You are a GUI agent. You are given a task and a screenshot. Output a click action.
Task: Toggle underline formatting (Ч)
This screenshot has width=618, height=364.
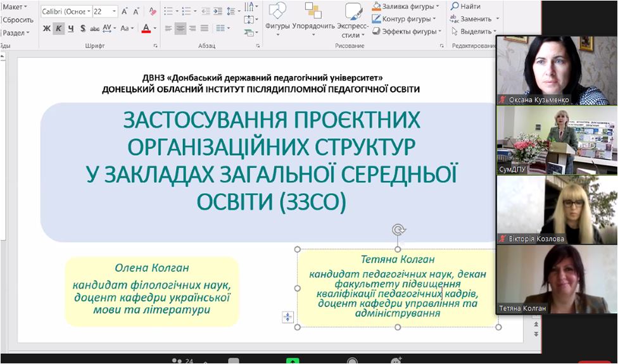click(71, 28)
